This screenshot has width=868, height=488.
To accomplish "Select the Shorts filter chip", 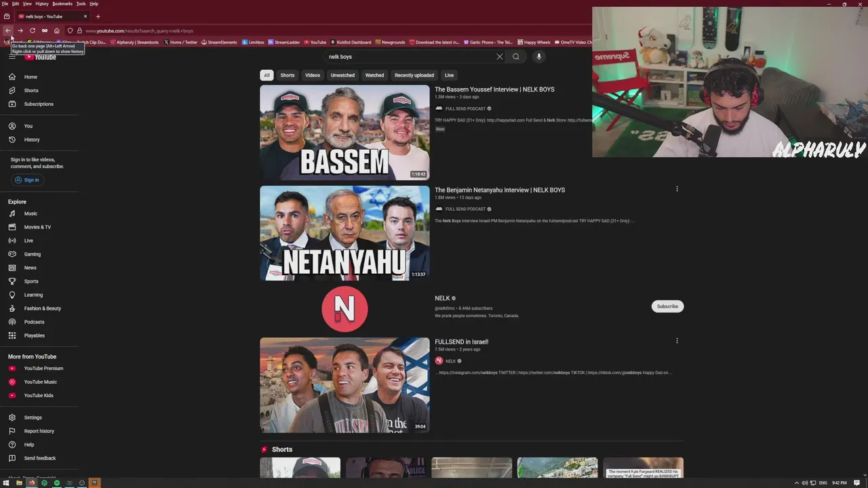I will [288, 75].
